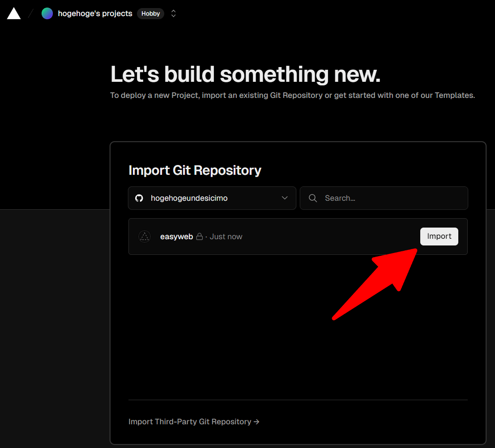
Task: Click the hogehoge gradient avatar
Action: click(x=47, y=13)
